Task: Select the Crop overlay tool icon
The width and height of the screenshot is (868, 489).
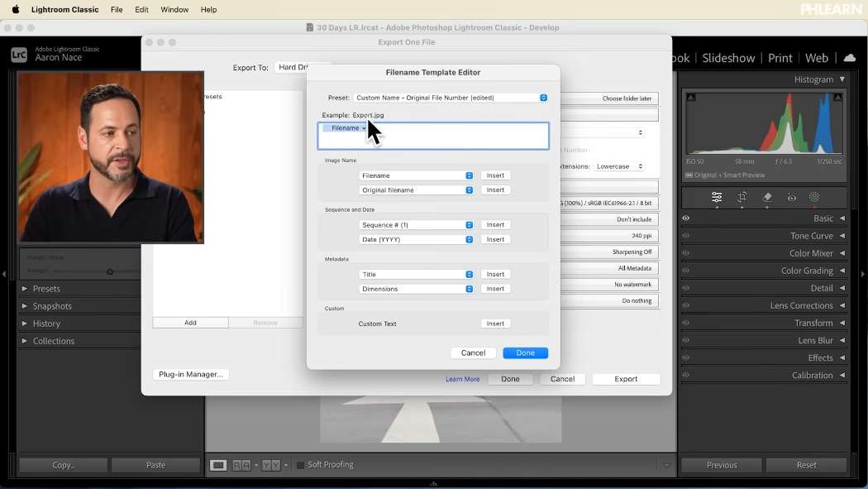Action: point(742,197)
